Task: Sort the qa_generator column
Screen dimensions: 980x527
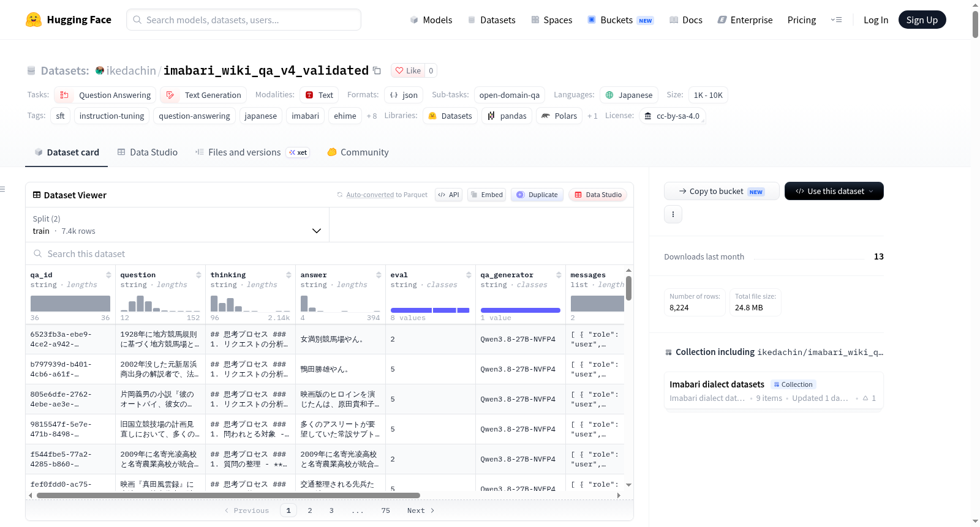Action: click(559, 275)
